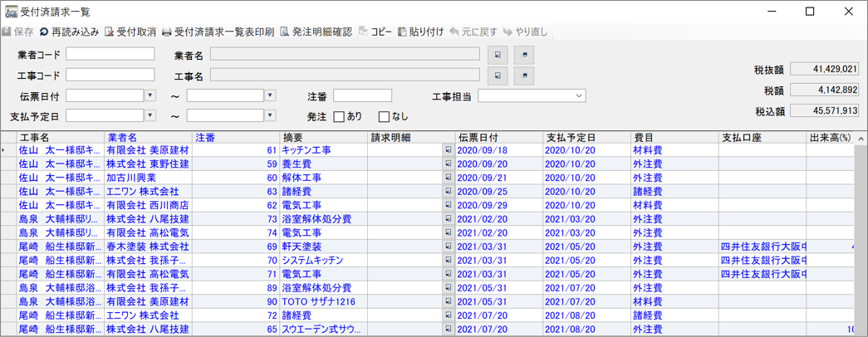Open 請求明細 icon in 注番 63 row
Image resolution: width=868 pixels, height=337 pixels.
[449, 192]
